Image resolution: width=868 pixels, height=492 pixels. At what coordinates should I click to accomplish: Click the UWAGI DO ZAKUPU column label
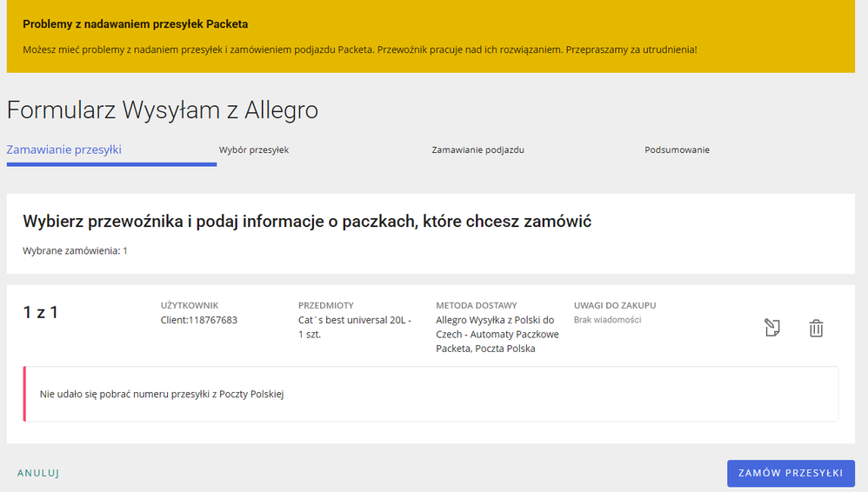[x=614, y=305]
